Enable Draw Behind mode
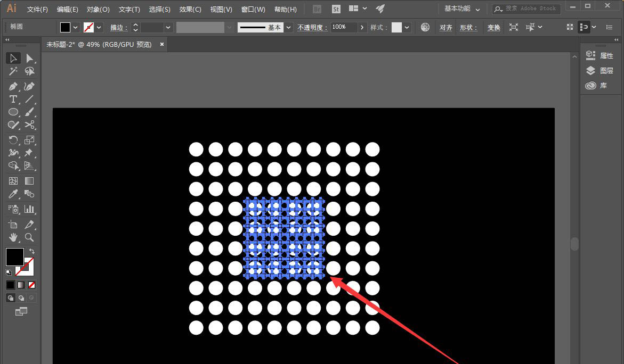Screen dimensions: 624x364 (21, 298)
